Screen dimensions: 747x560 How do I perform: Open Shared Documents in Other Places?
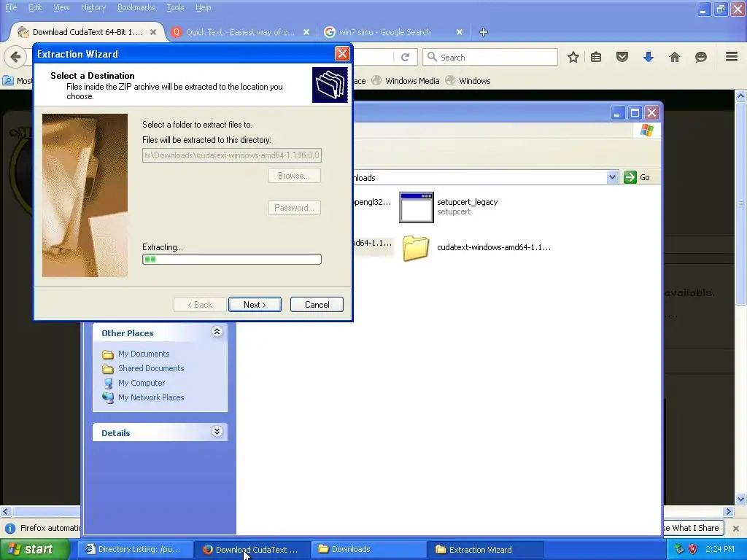(151, 368)
